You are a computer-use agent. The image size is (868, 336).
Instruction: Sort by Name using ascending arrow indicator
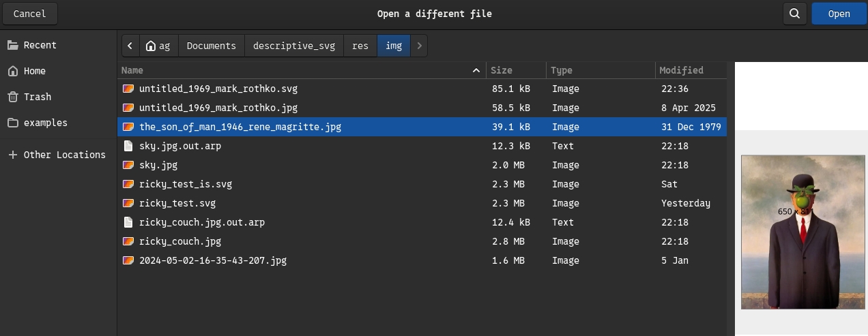476,70
